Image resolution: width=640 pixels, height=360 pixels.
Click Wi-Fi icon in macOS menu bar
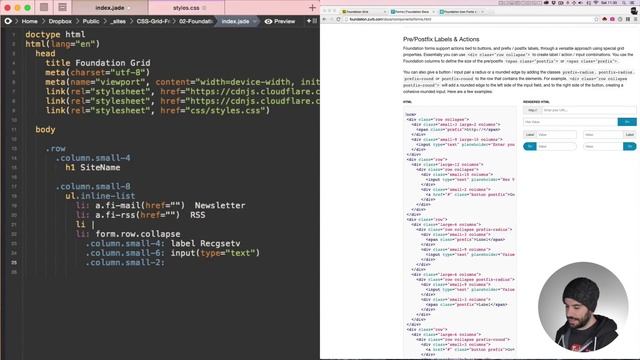pyautogui.click(x=596, y=2)
